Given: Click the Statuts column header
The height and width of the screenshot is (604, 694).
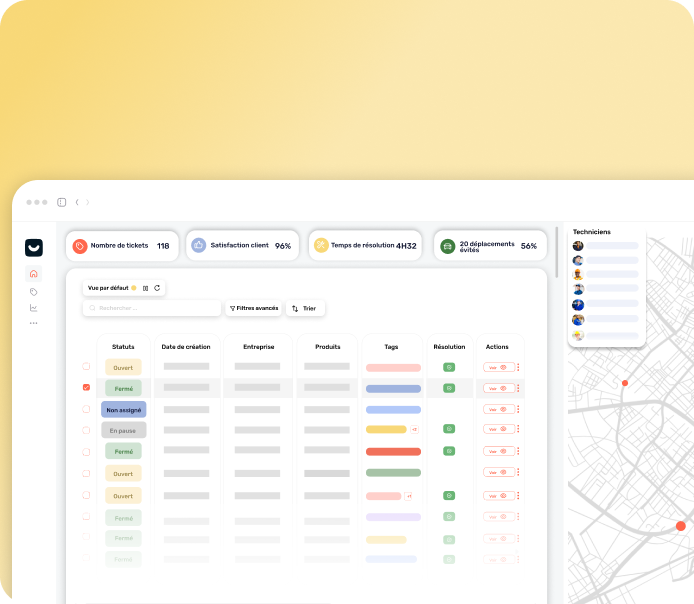Looking at the screenshot, I should coord(123,346).
